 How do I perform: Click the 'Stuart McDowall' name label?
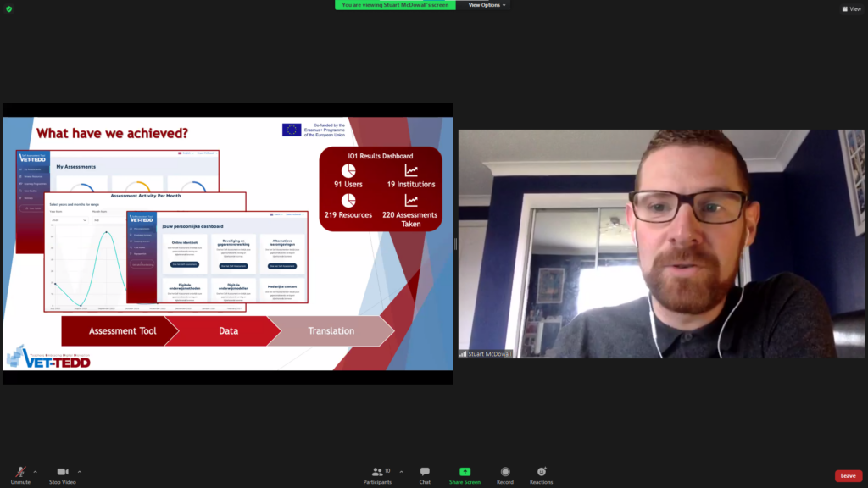click(488, 354)
